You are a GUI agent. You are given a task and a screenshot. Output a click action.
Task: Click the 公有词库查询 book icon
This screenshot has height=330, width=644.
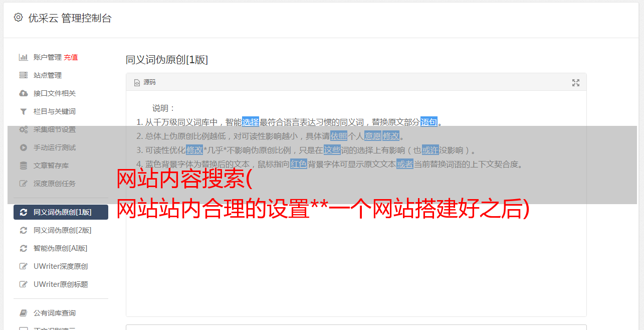[x=23, y=313]
